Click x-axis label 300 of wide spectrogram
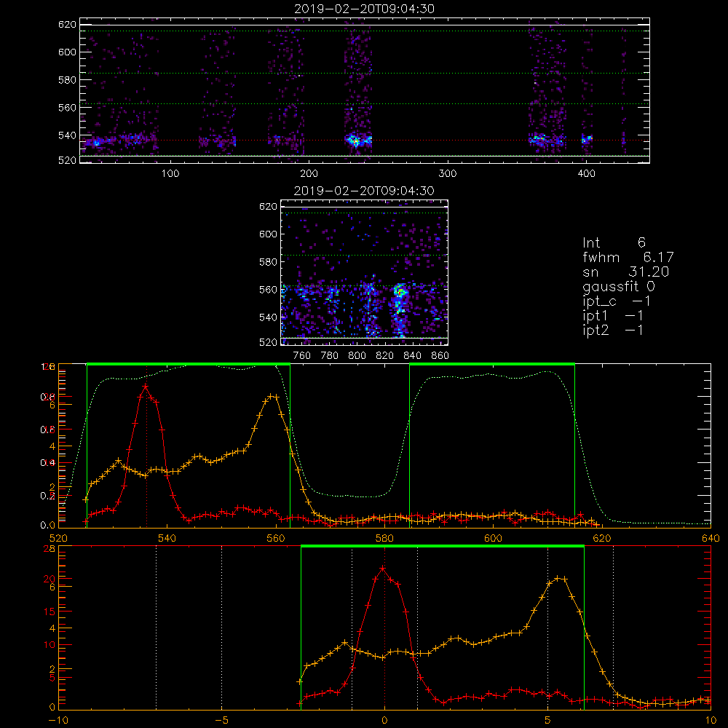This screenshot has width=728, height=728. pos(448,174)
